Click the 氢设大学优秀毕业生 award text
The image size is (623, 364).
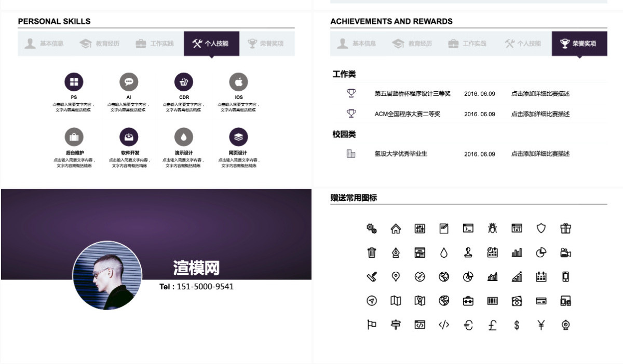(401, 154)
